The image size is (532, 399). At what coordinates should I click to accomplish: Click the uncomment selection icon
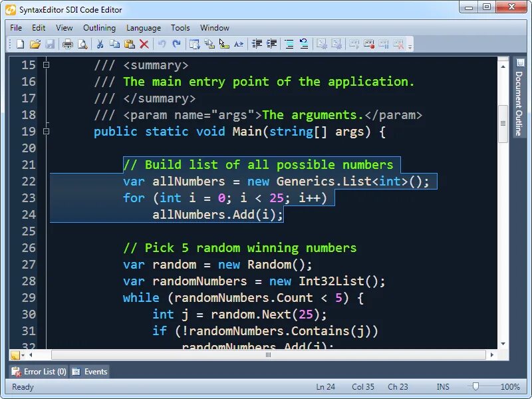[304, 44]
